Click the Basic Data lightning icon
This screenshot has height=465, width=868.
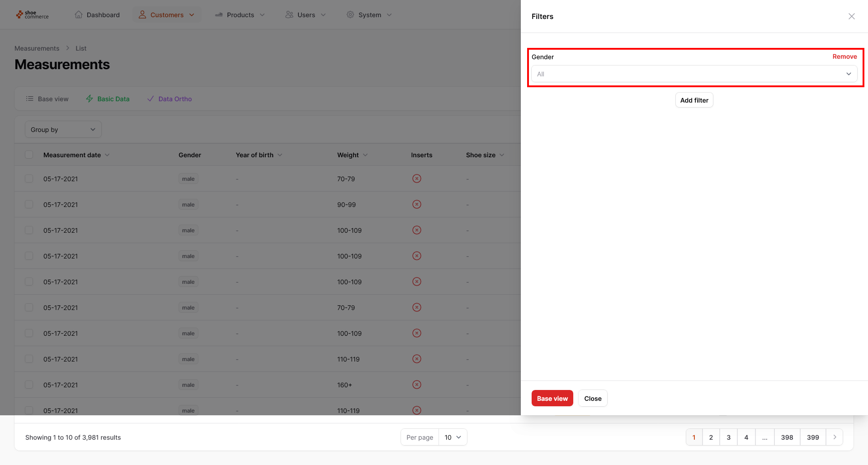[x=90, y=99]
